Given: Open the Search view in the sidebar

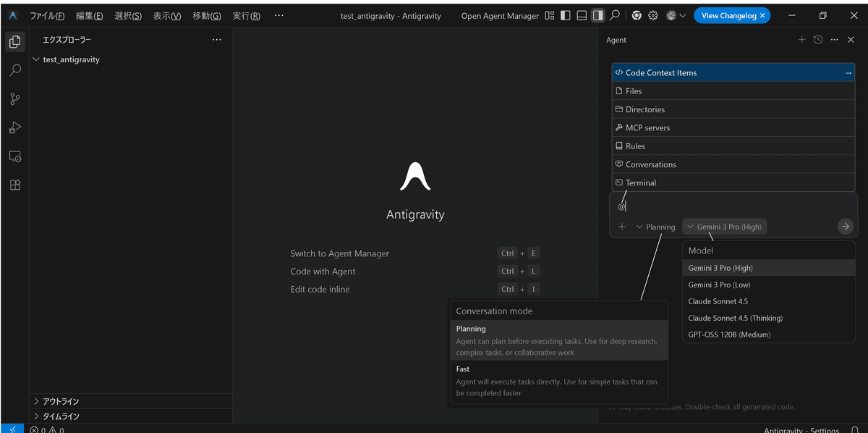Looking at the screenshot, I should [x=15, y=70].
